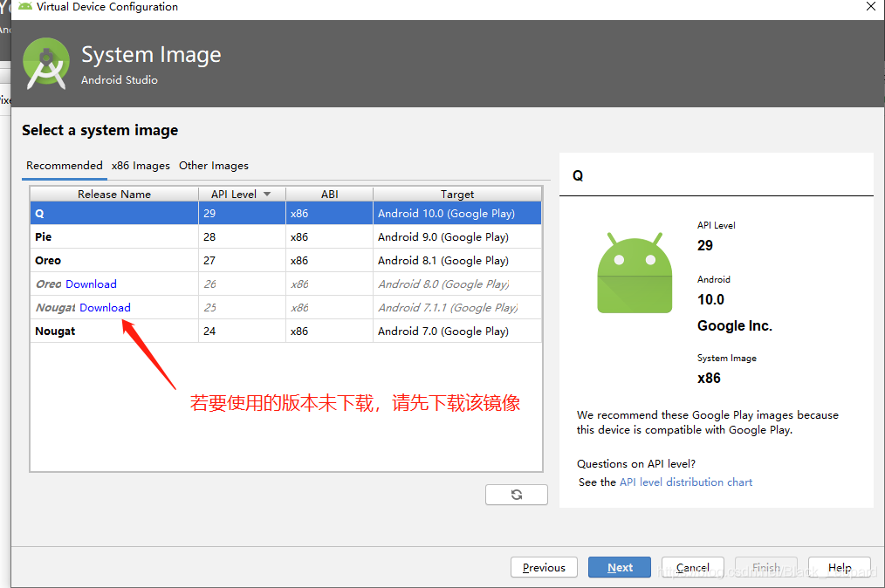Open the x86 Images tab
The image size is (885, 588).
click(141, 166)
